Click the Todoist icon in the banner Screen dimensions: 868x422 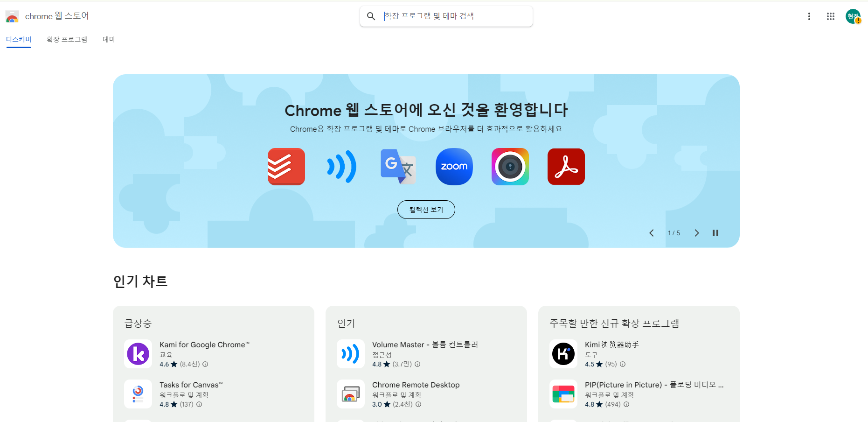[x=286, y=167]
